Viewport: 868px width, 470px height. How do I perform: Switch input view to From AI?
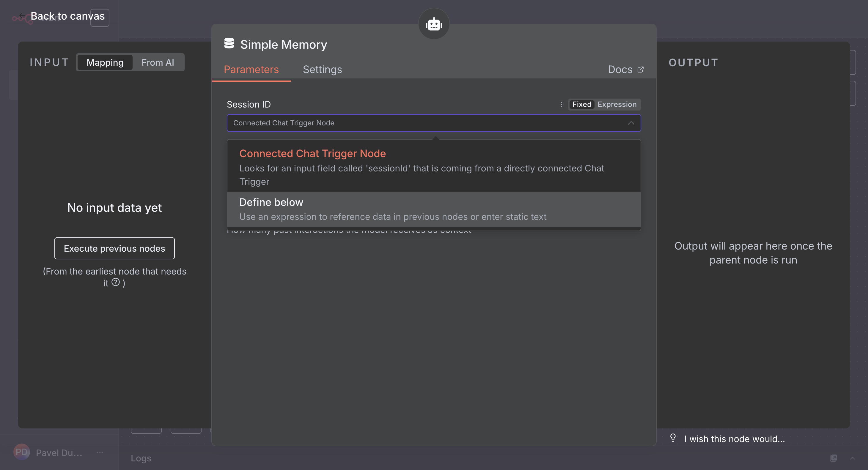click(x=157, y=63)
